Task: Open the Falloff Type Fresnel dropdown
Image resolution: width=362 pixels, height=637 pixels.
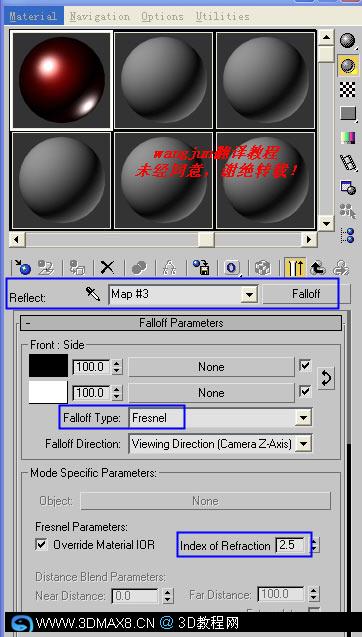Action: click(x=303, y=417)
